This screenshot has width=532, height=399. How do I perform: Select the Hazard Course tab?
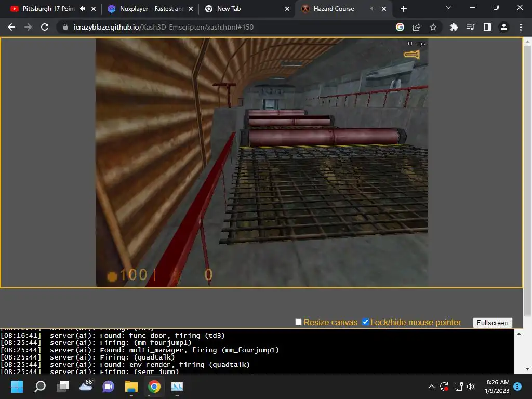point(334,9)
